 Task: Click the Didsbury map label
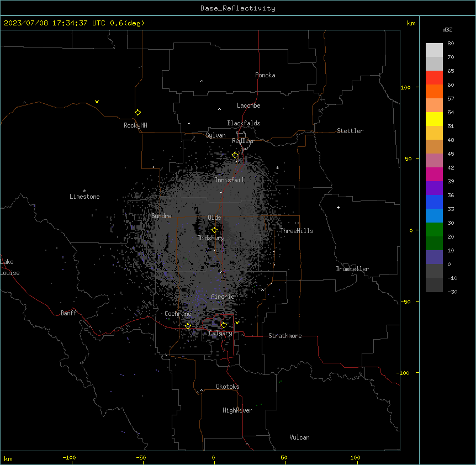(211, 238)
